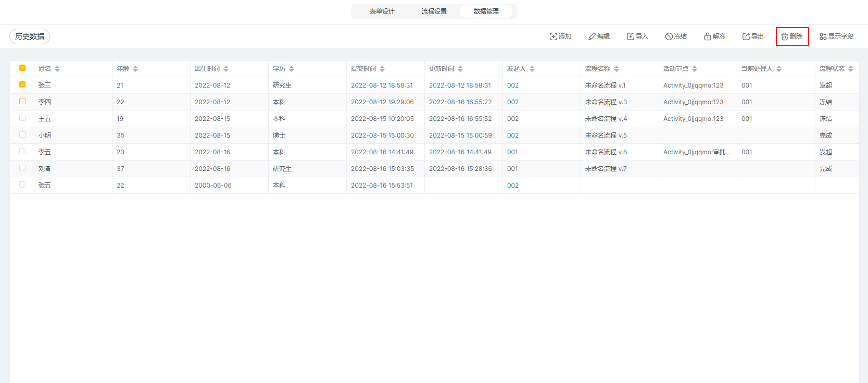Screen dimensions: 868x383
Task: Click age value 19
Action: pos(120,119)
